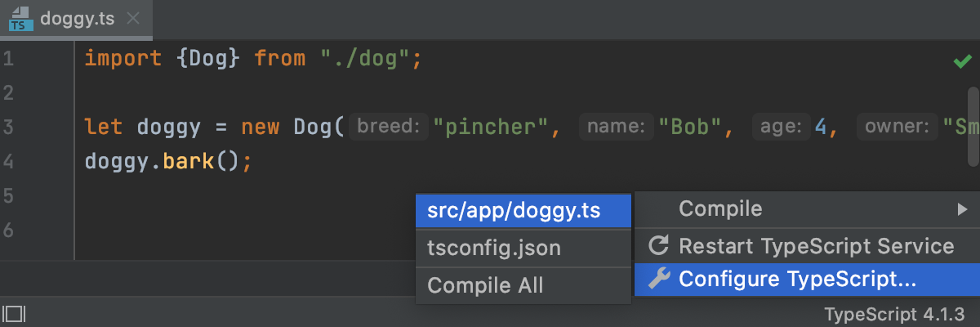Image resolution: width=980 pixels, height=327 pixels.
Task: Click the wrench icon beside Configure TypeScript
Action: point(658,280)
